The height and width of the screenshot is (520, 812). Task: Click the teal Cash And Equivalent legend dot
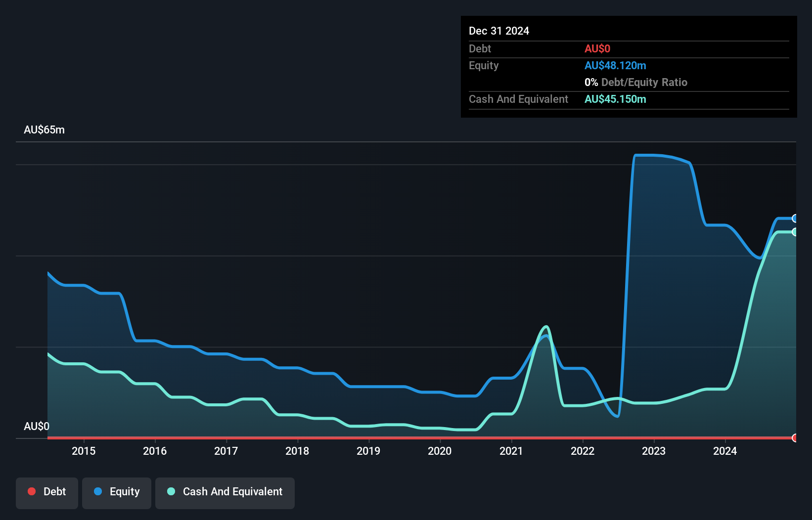[x=171, y=491]
